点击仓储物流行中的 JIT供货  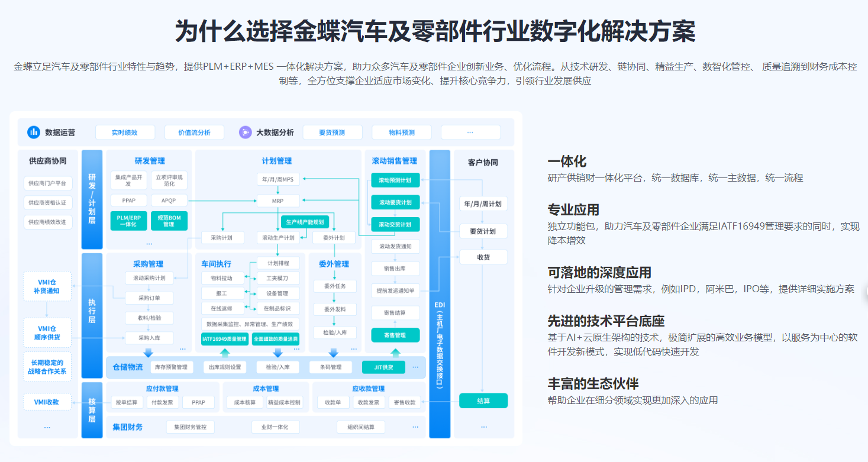click(384, 367)
